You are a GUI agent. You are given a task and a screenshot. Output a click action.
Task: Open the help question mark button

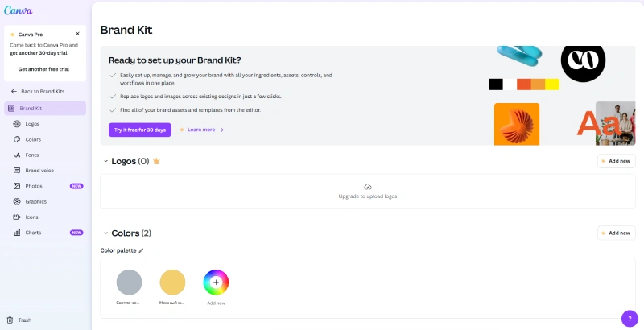pos(630,319)
